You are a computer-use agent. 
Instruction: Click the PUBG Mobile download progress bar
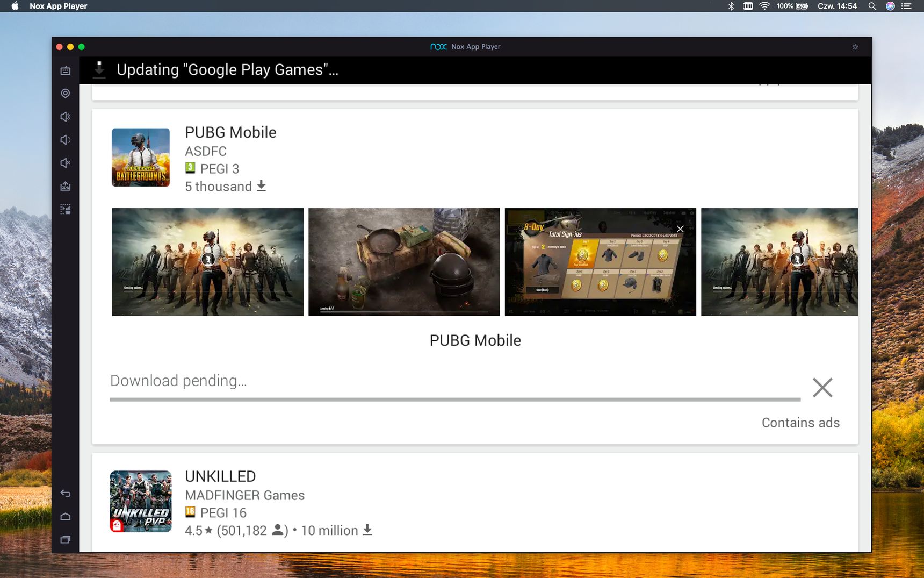(x=455, y=399)
